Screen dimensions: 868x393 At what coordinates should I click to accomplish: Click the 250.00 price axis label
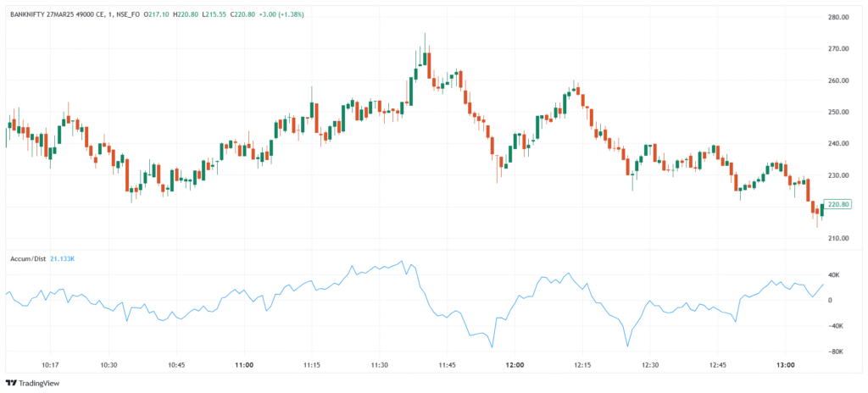(839, 112)
